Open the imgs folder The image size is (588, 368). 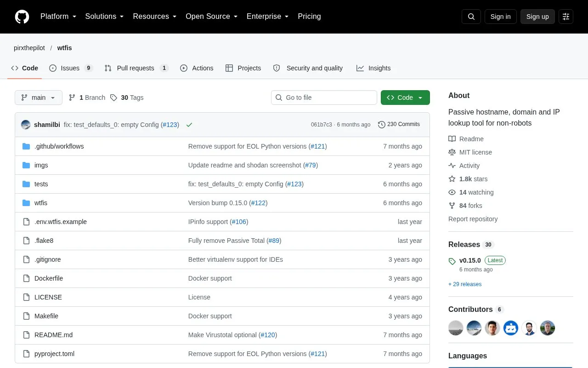pyautogui.click(x=41, y=165)
